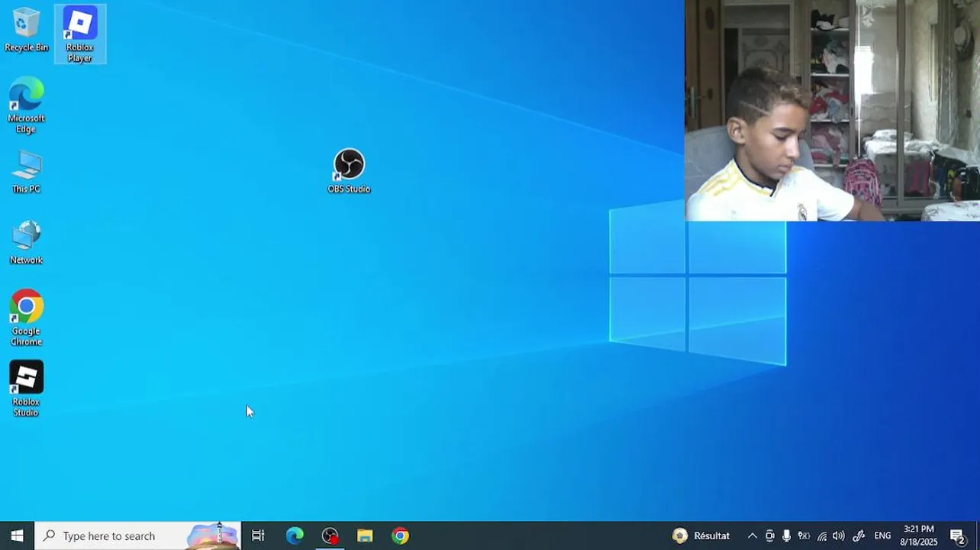The height and width of the screenshot is (550, 980).
Task: Select the OBS Studio desktop shortcut
Action: [349, 171]
